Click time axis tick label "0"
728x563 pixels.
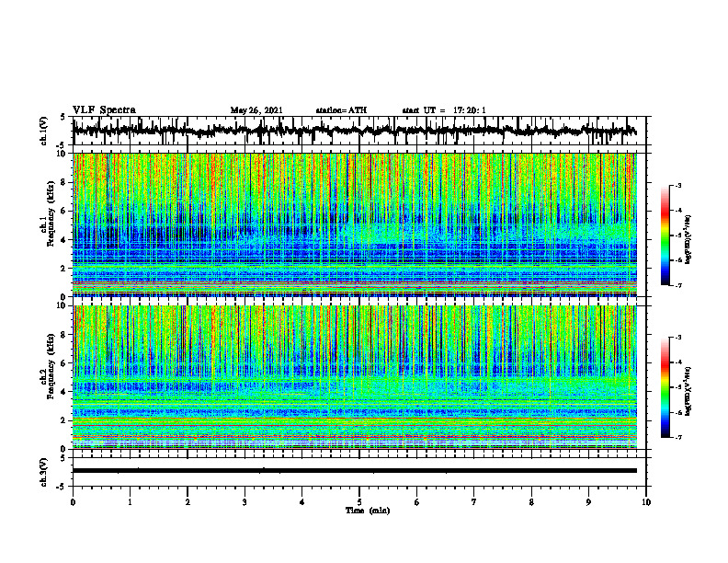click(x=73, y=502)
